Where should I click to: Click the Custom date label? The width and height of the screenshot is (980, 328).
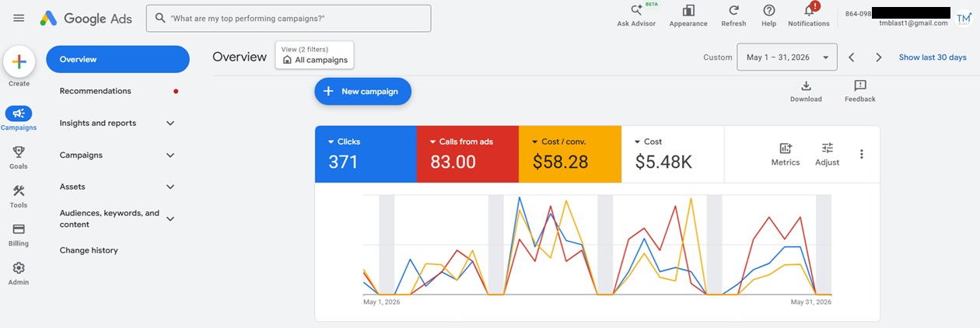point(718,58)
